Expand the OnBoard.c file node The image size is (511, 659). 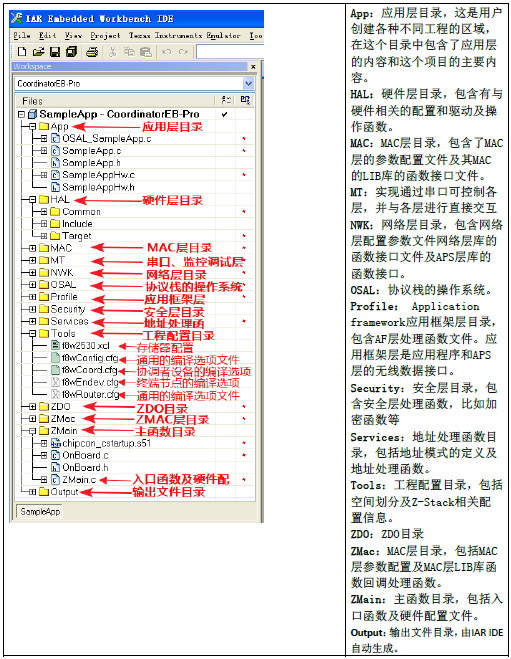[x=44, y=455]
